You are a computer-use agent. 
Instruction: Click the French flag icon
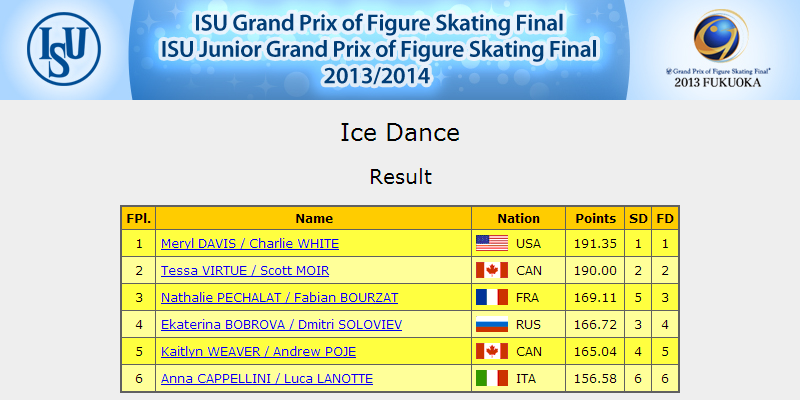tap(492, 297)
